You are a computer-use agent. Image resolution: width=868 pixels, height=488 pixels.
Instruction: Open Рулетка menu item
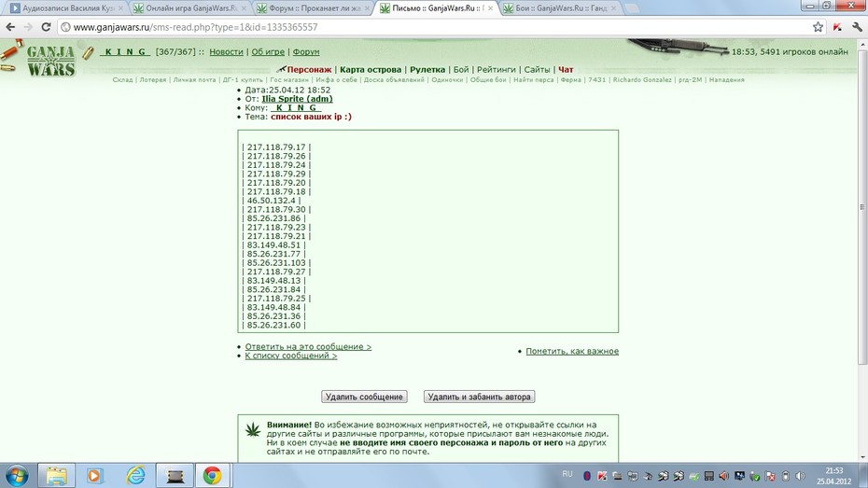coord(427,69)
